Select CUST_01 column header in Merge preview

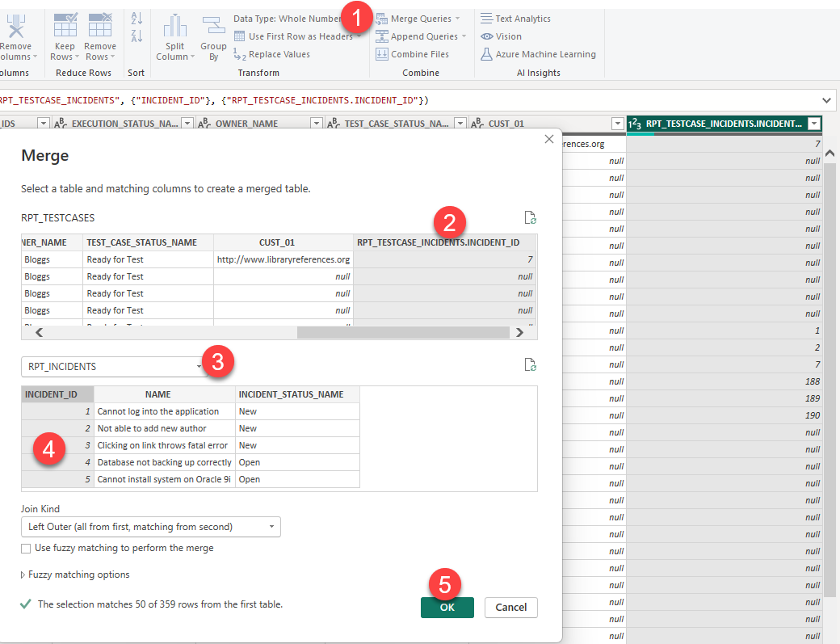(x=283, y=242)
